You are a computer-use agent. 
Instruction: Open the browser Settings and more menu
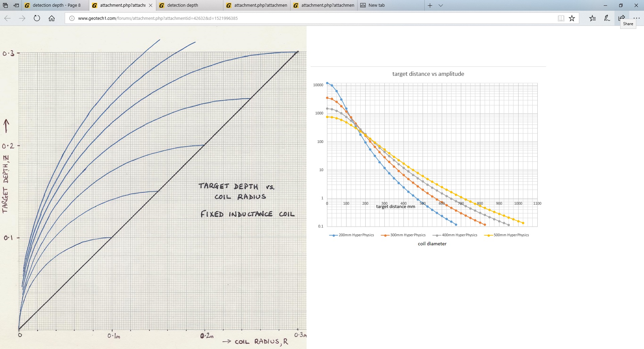click(x=636, y=18)
